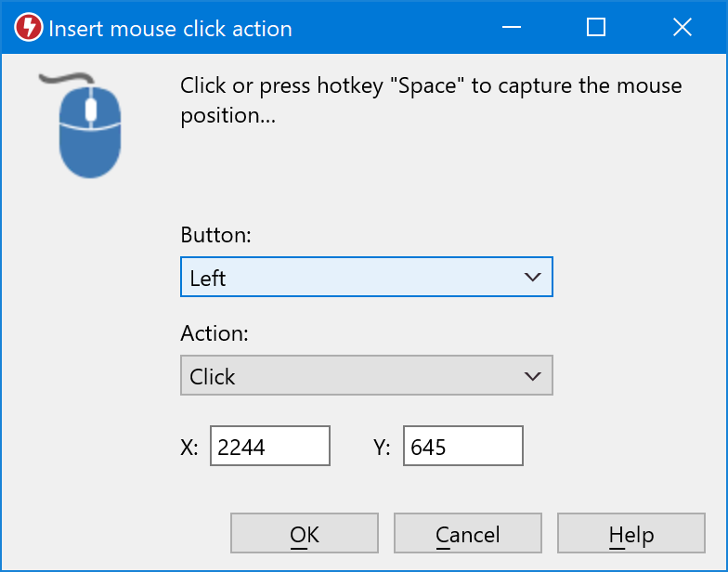The width and height of the screenshot is (728, 572).
Task: Click the "X:" coordinate label
Action: (x=189, y=448)
